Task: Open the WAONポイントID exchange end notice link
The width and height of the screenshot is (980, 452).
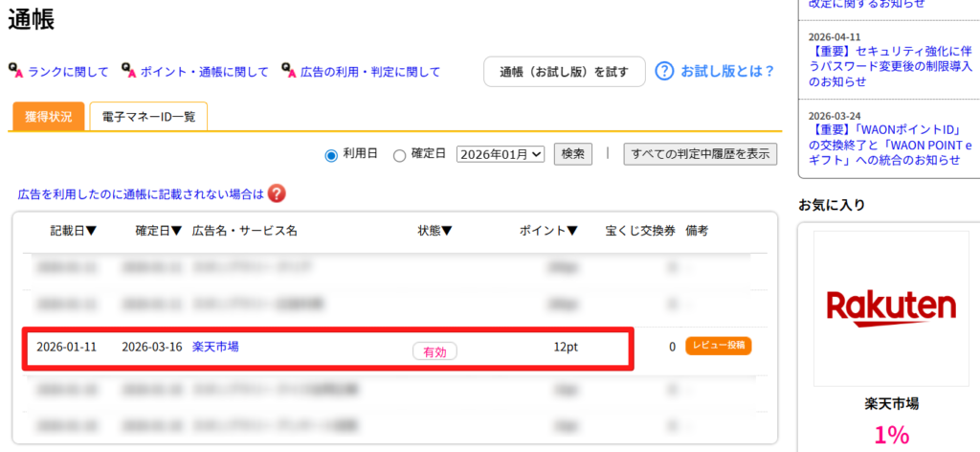Action: click(890, 145)
